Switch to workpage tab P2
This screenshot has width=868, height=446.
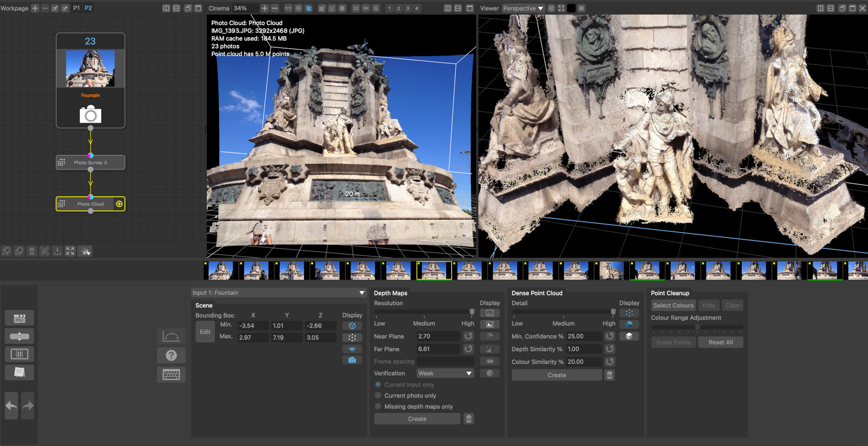(x=88, y=8)
